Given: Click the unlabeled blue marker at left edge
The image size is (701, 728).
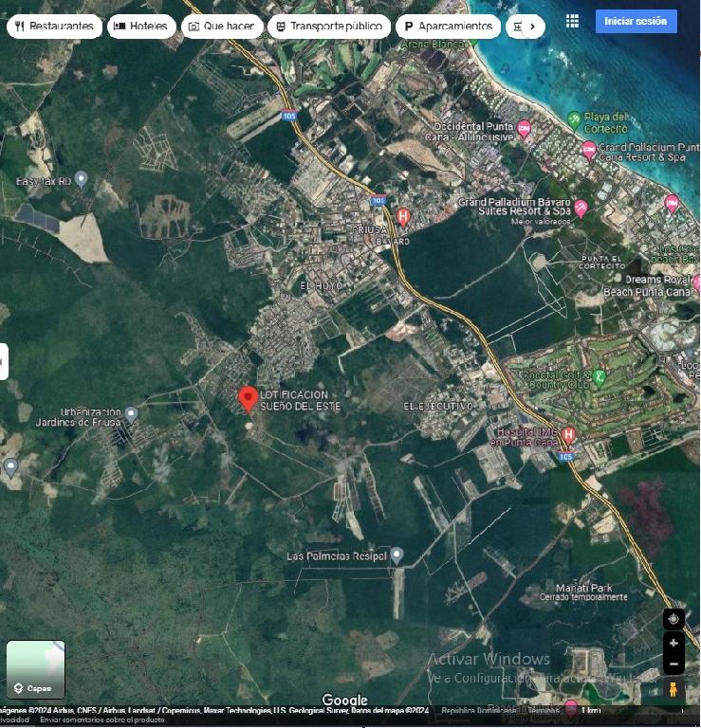Looking at the screenshot, I should tap(10, 466).
